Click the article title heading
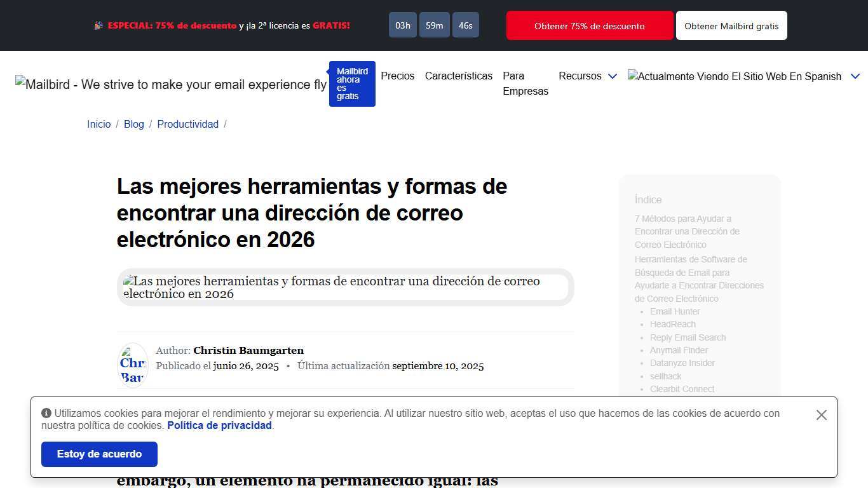 click(312, 213)
